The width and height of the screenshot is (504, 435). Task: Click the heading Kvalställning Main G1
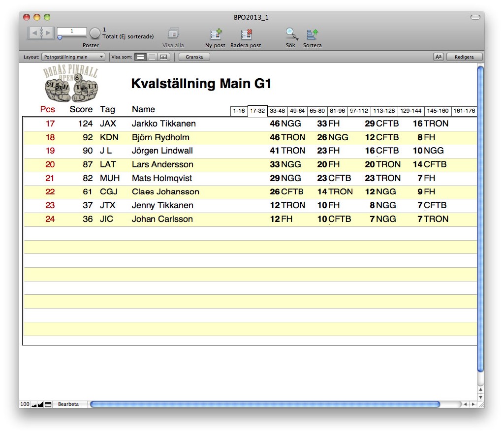[x=201, y=84]
